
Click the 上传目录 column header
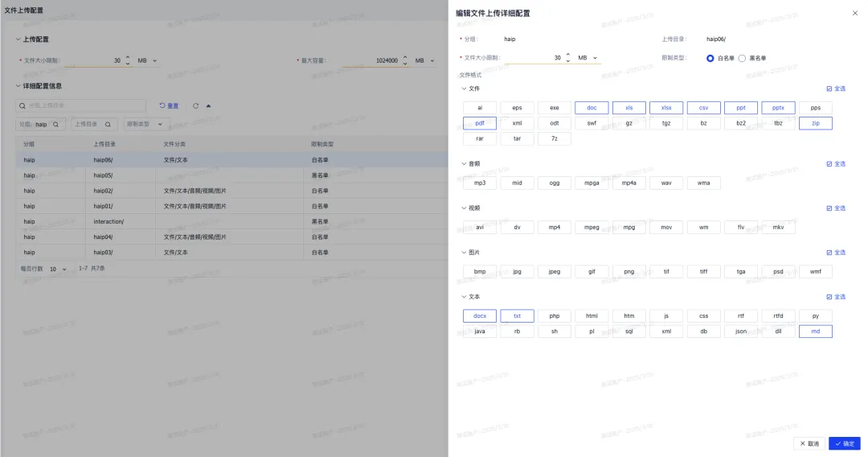104,144
